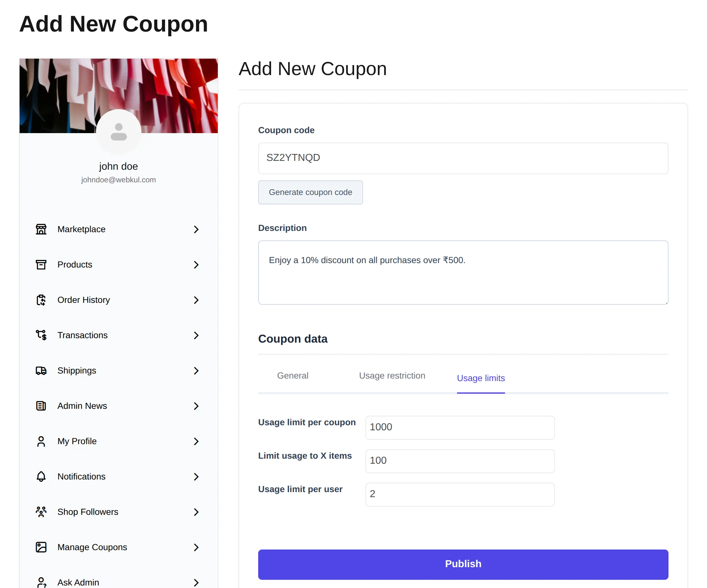
Task: Click the Manage Coupons icon
Action: (x=41, y=547)
